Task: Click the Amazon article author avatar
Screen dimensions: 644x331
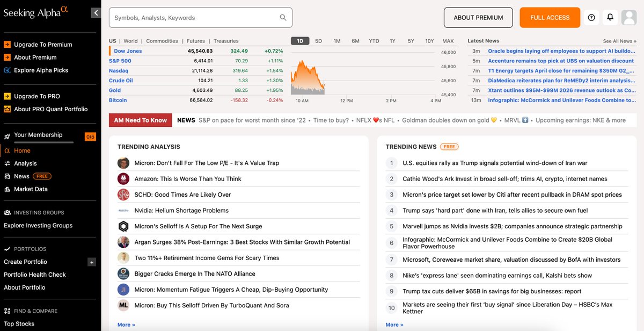Action: click(123, 179)
